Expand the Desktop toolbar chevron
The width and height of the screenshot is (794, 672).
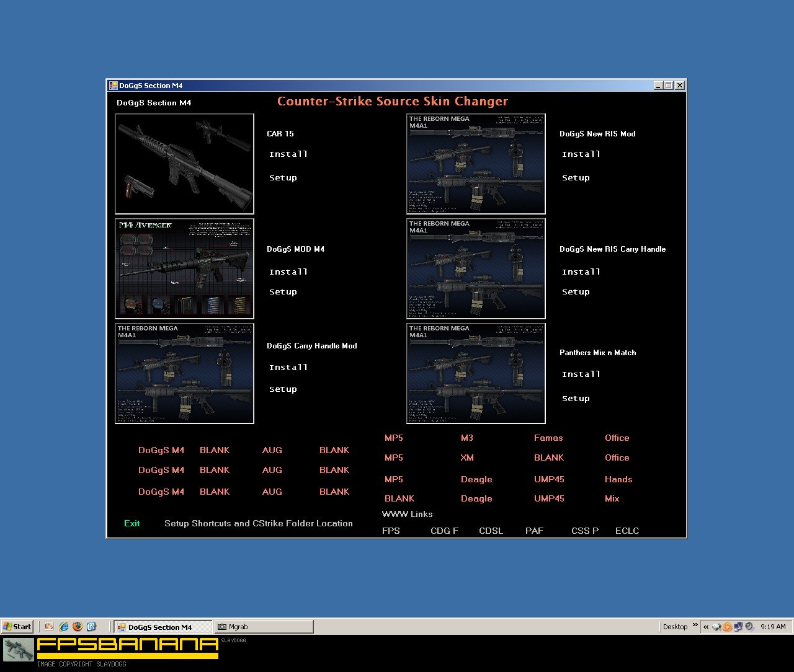click(x=695, y=625)
